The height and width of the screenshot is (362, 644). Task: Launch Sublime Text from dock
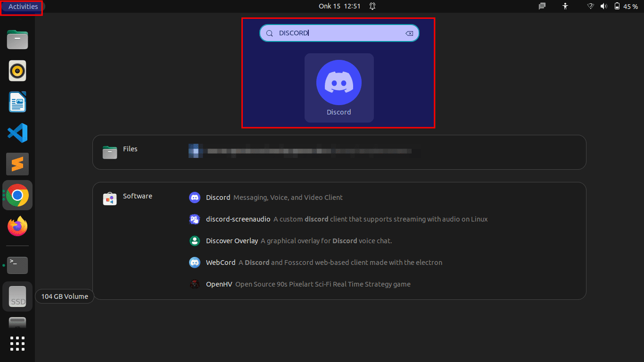[x=17, y=164]
